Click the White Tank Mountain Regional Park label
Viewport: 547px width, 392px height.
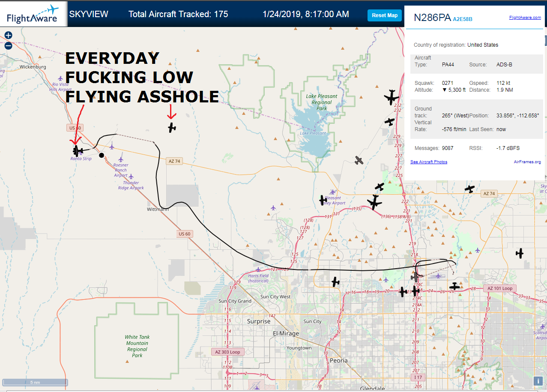[137, 346]
